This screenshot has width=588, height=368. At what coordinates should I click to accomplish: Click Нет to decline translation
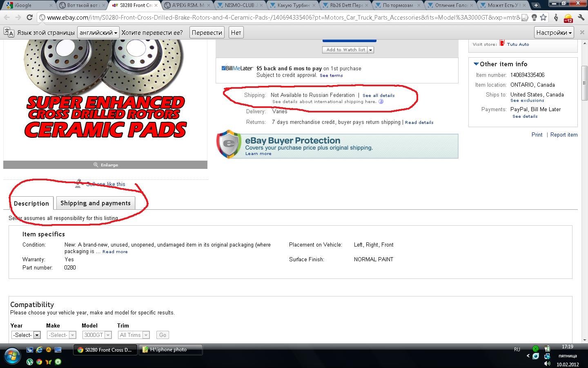tap(236, 32)
